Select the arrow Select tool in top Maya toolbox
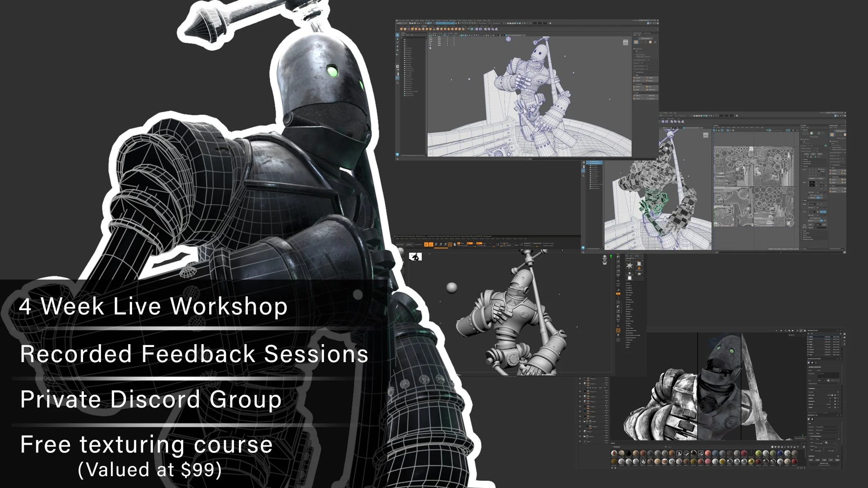This screenshot has width=868, height=488. pos(397,35)
